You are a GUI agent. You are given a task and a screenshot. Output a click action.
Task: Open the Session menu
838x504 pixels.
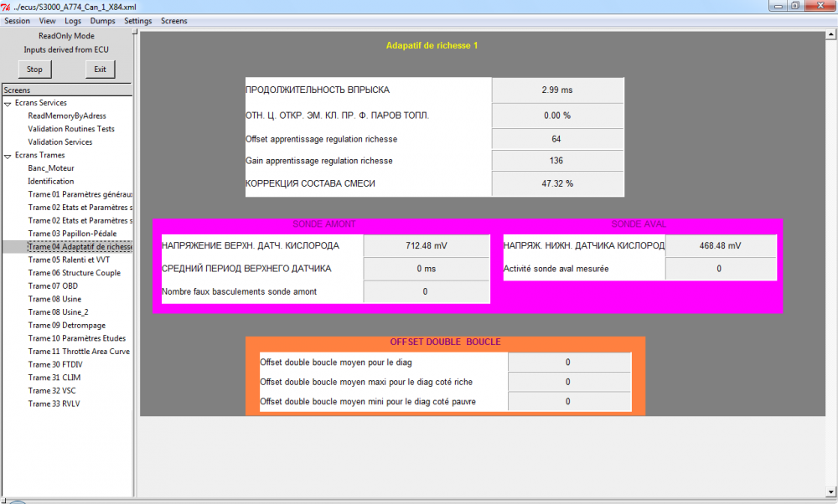click(x=17, y=21)
